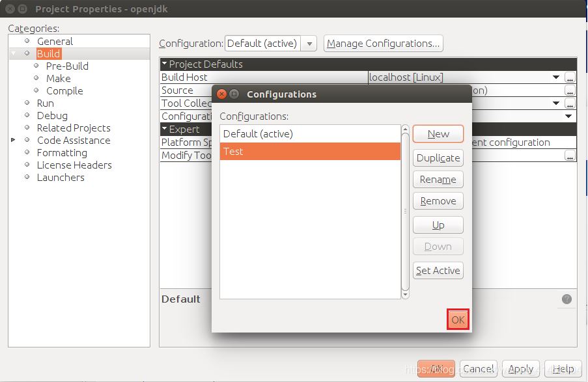The image size is (588, 382).
Task: Collapse the Expert section
Action: (x=165, y=130)
